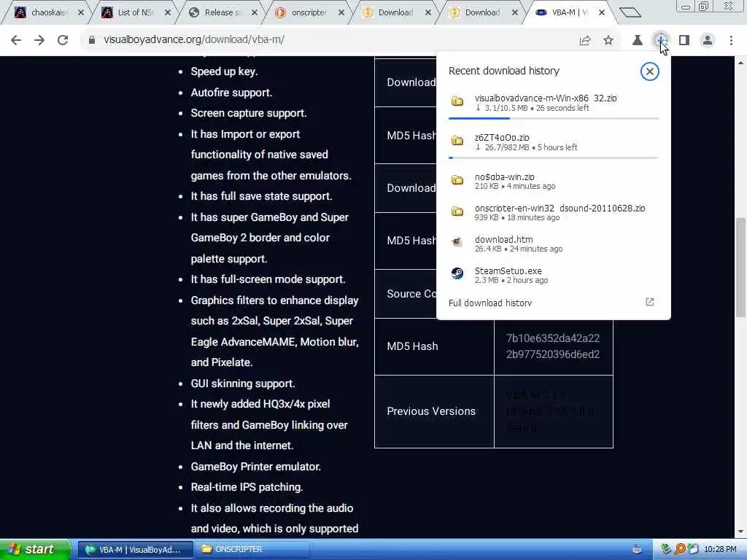Click scrollbar up arrow
Screen dimensions: 747x560
(x=741, y=63)
